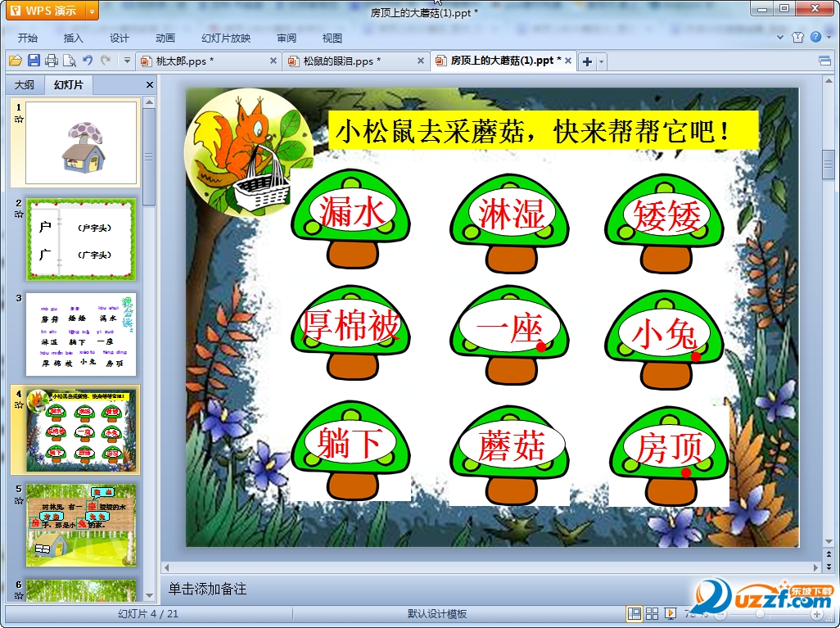Expand the new-document dropdown arrow beside plus
840x628 pixels.
click(x=602, y=61)
